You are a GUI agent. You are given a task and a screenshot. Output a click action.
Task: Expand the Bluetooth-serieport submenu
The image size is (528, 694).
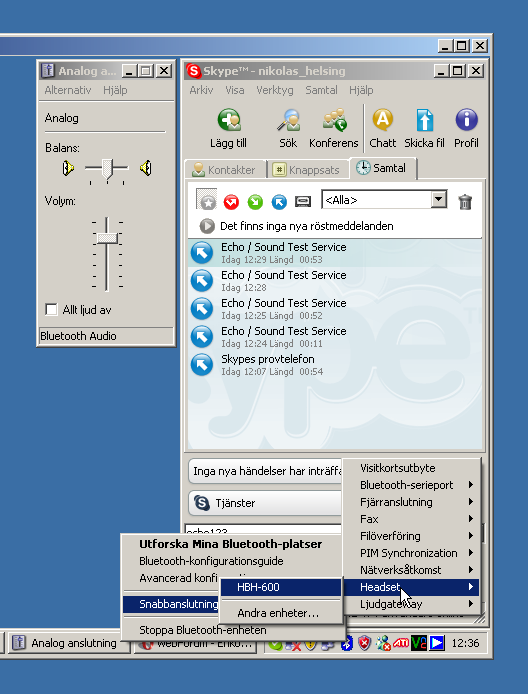click(x=412, y=485)
